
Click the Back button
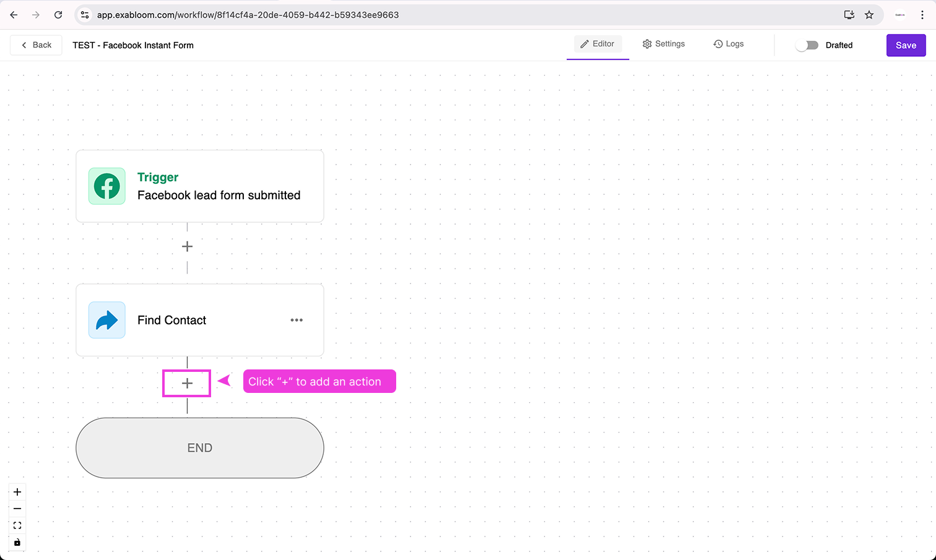35,45
